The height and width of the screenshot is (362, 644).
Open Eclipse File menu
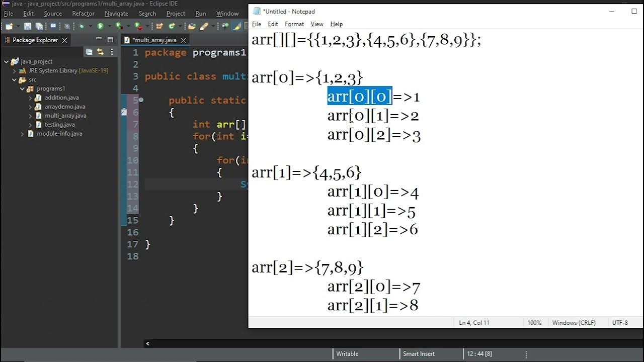point(9,14)
